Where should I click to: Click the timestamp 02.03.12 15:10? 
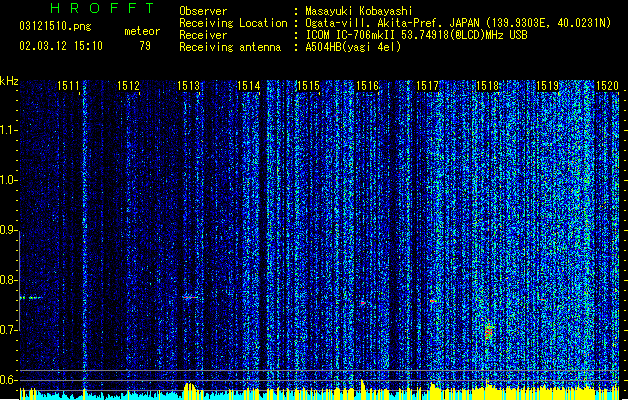click(x=61, y=46)
